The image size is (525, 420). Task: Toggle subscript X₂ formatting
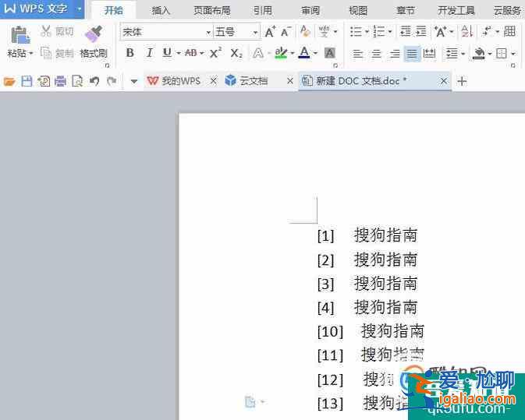tap(236, 53)
